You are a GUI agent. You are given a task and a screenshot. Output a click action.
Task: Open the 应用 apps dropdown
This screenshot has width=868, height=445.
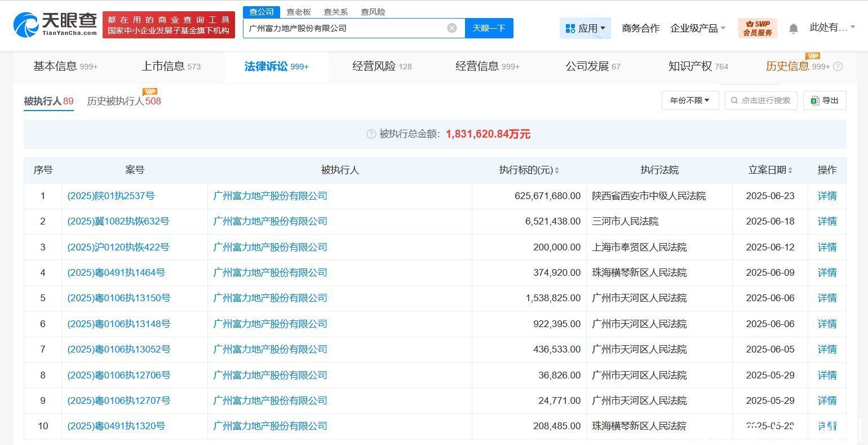pos(585,28)
